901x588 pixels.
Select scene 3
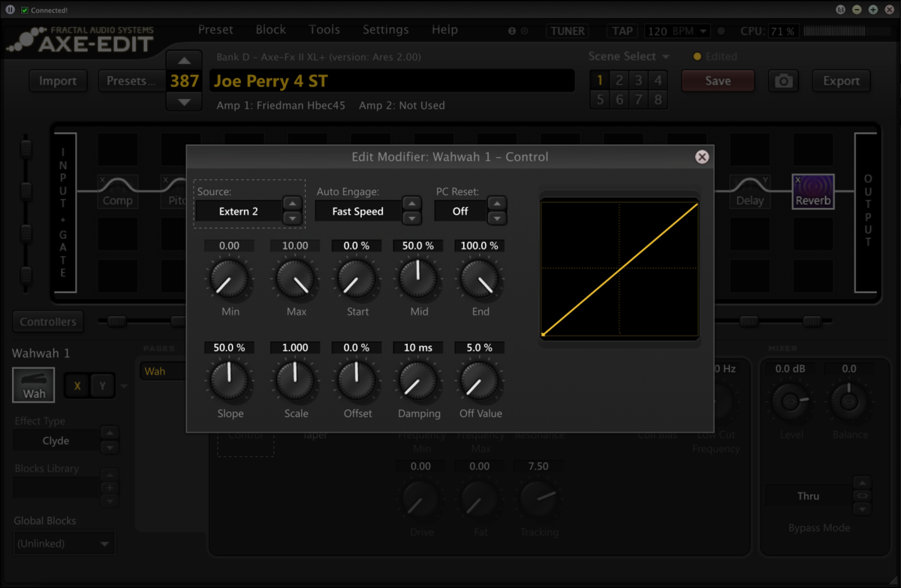tap(639, 80)
